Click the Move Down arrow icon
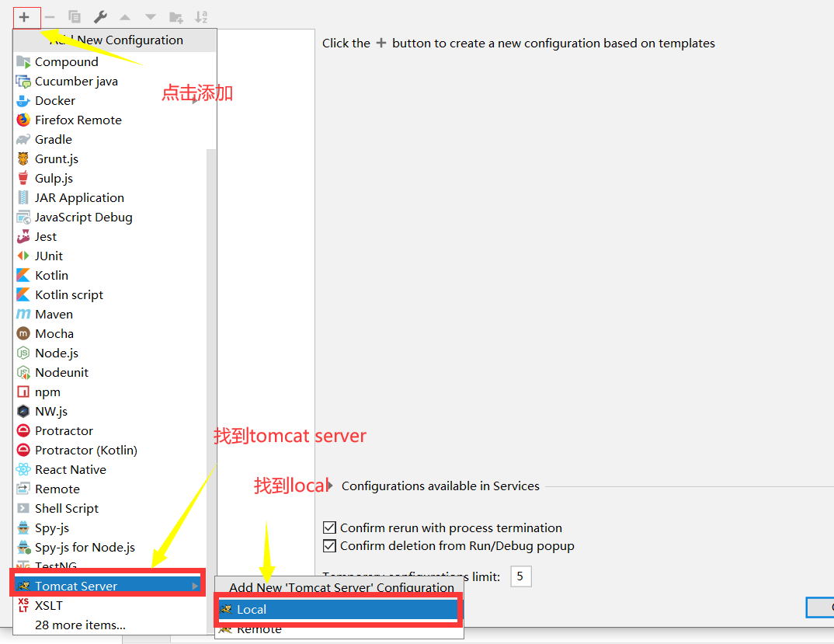The width and height of the screenshot is (834, 644). (x=151, y=17)
